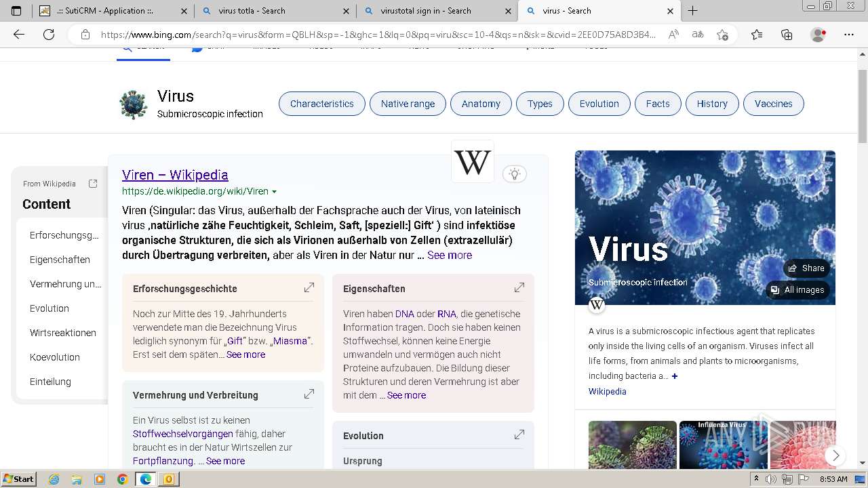Close the virus totla Search tab

click(347, 11)
